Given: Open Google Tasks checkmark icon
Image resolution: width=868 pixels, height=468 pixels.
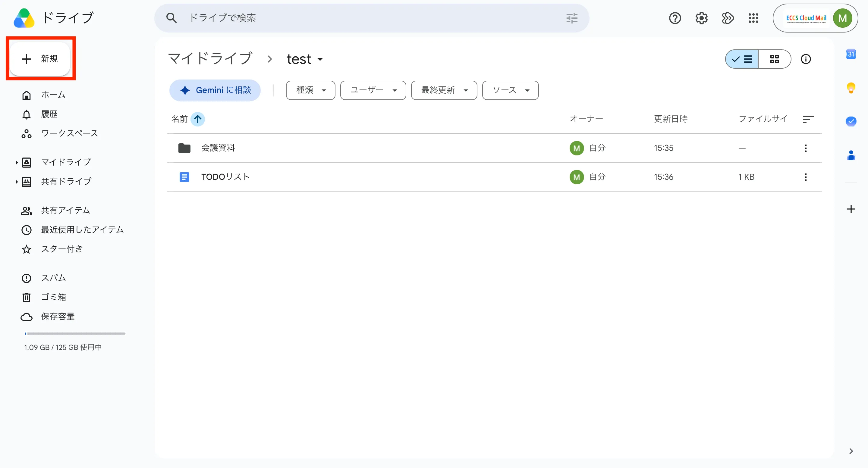Looking at the screenshot, I should pos(851,121).
